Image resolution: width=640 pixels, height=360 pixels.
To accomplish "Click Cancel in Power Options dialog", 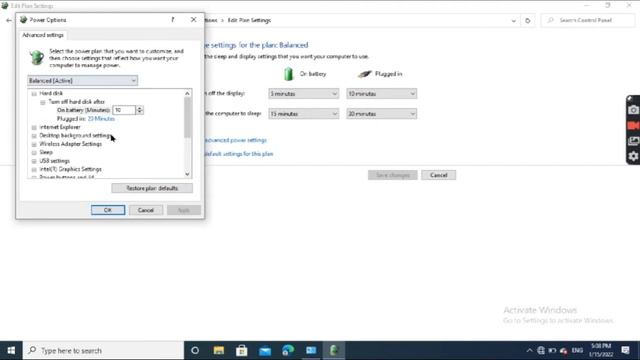I will [x=146, y=210].
